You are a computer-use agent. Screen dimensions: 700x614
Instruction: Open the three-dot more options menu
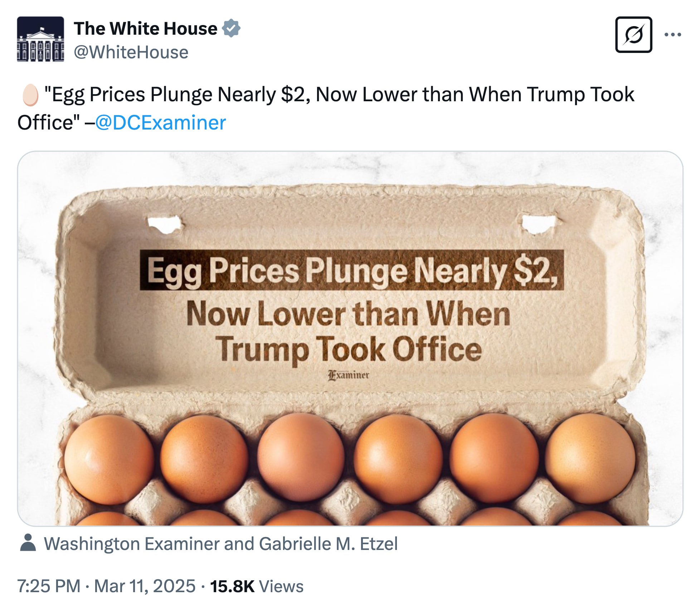point(672,35)
